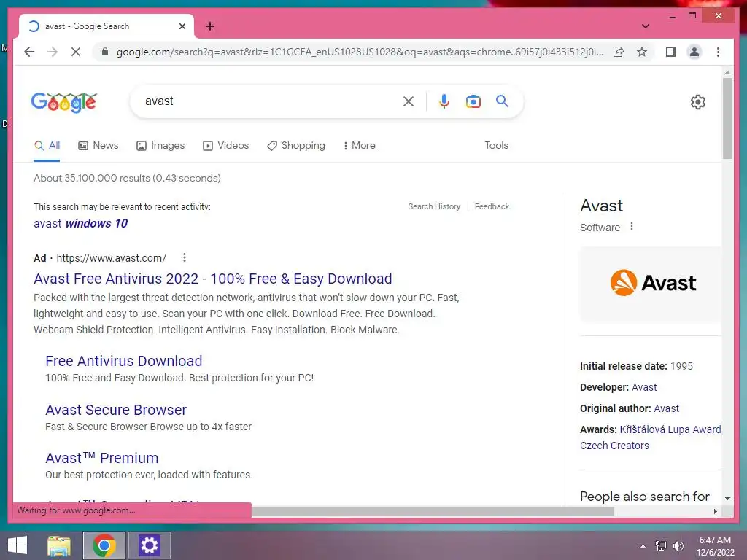This screenshot has height=560, width=747.
Task: Open the Chrome profile avatar
Action: 694,52
